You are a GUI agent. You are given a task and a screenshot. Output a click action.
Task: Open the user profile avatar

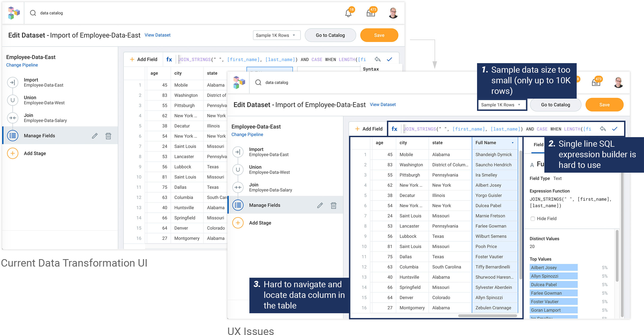coord(393,13)
